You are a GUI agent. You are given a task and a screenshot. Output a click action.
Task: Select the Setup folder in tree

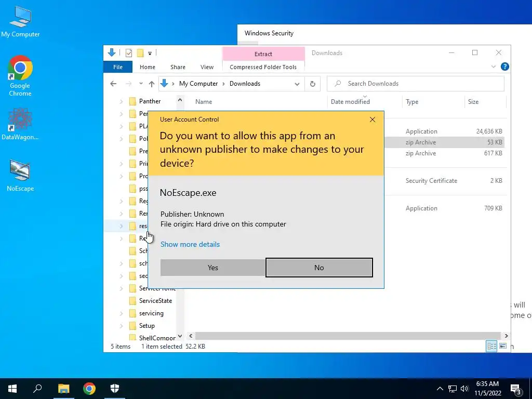click(x=147, y=326)
